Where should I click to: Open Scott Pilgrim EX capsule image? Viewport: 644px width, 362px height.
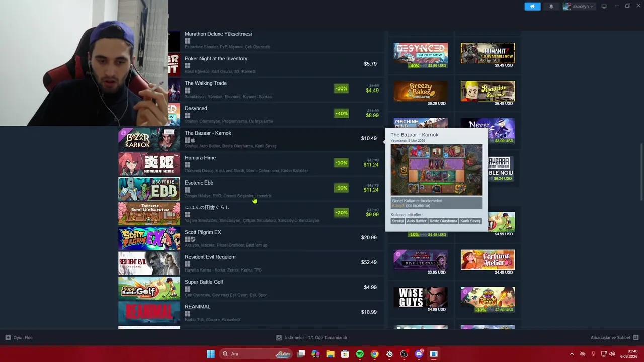(149, 238)
